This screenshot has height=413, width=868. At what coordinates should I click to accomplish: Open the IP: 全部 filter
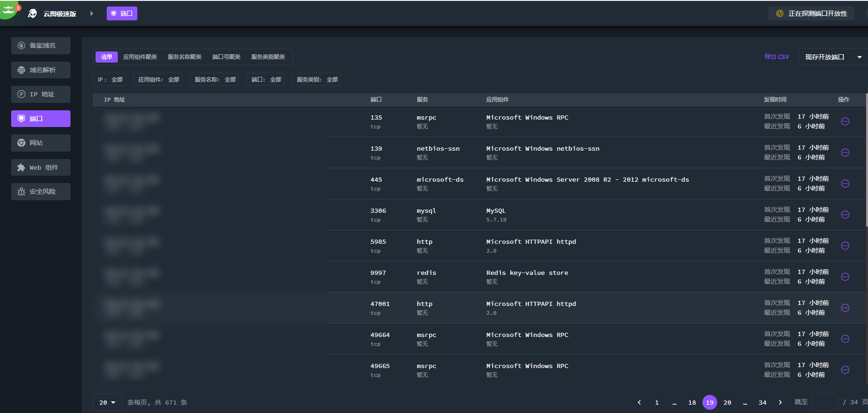(x=109, y=80)
